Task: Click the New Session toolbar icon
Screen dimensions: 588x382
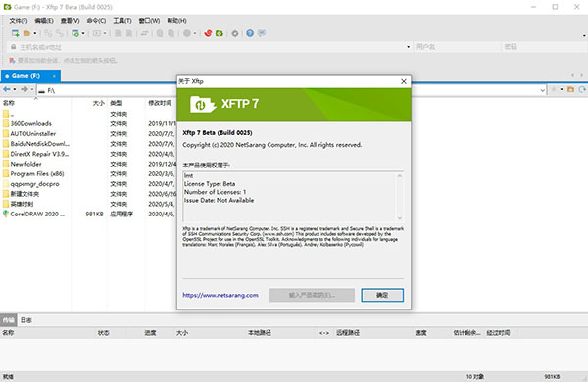Action: [x=15, y=33]
